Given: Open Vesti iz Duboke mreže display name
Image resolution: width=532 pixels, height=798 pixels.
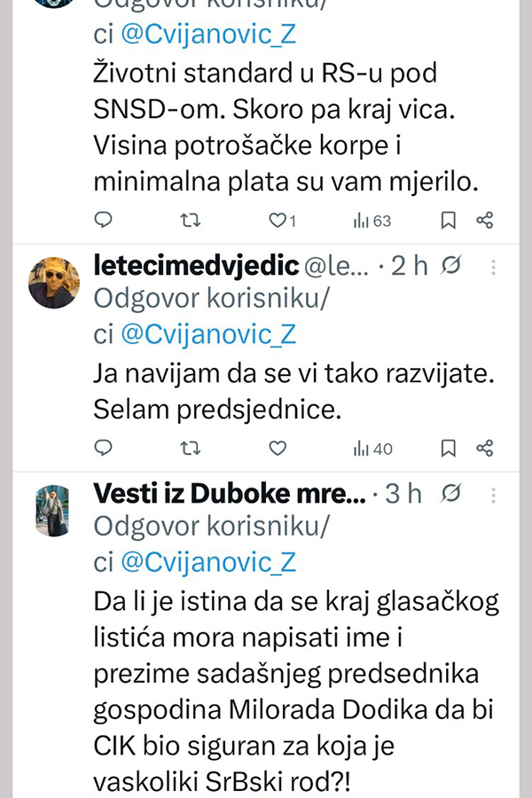Looking at the screenshot, I should click(230, 494).
